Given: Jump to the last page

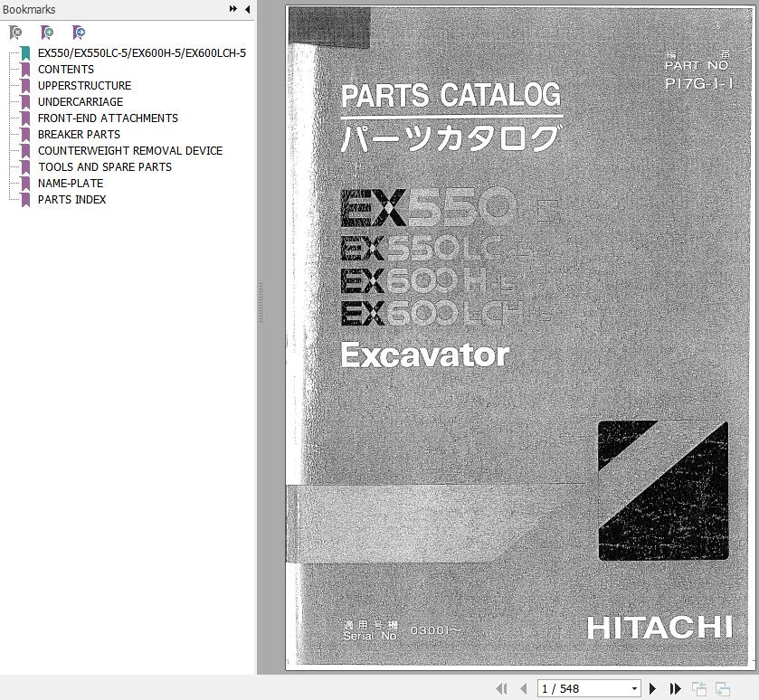Looking at the screenshot, I should click(675, 688).
